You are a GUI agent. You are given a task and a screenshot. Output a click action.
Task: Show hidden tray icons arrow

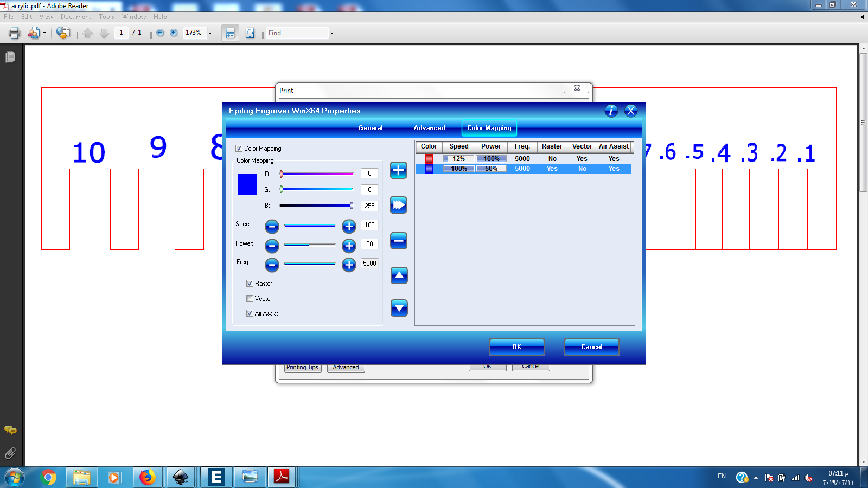(x=756, y=478)
